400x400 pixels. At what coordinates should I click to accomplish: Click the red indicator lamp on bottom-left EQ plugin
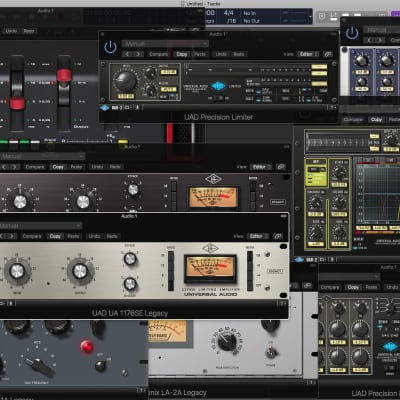click(87, 347)
